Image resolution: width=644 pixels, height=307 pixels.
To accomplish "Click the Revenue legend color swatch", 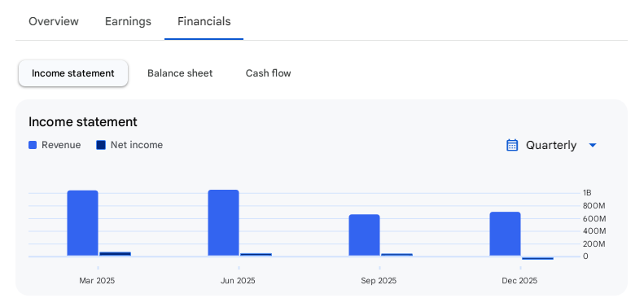I will point(33,145).
